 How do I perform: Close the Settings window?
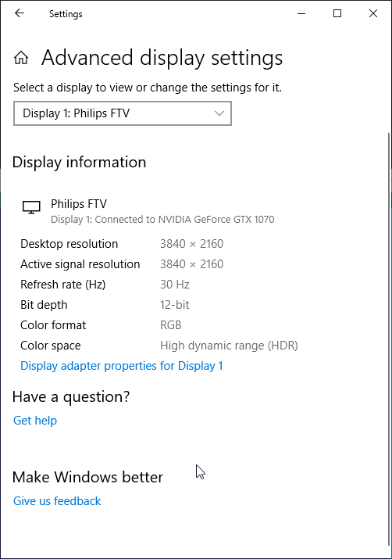[x=373, y=13]
